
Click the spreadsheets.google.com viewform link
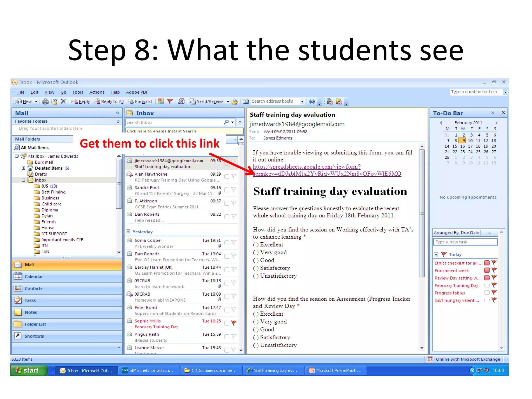click(327, 170)
